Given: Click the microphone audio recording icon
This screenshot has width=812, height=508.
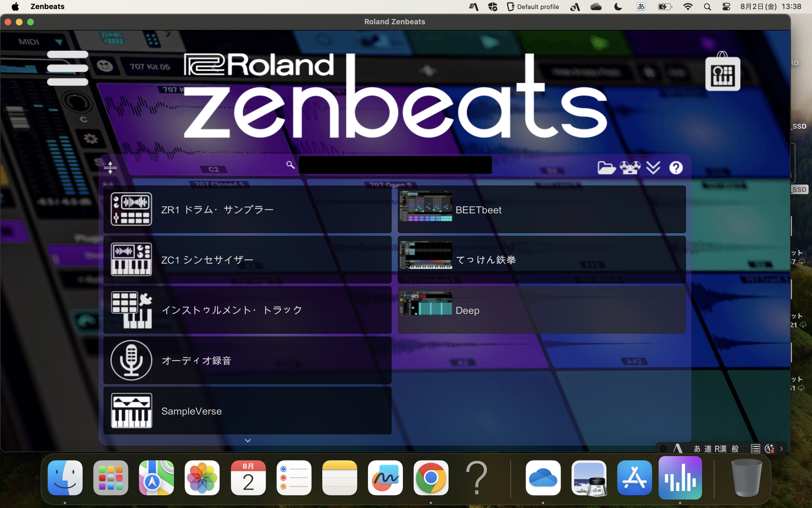Looking at the screenshot, I should [x=131, y=360].
